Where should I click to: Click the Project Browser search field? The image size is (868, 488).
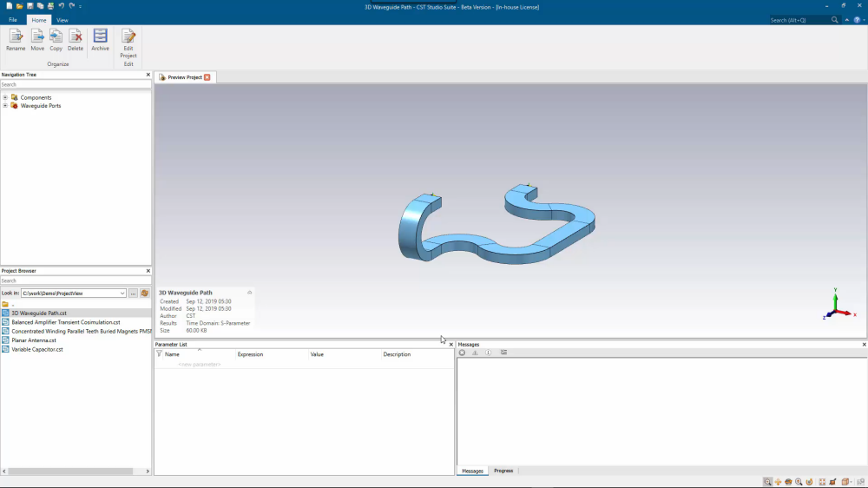76,280
